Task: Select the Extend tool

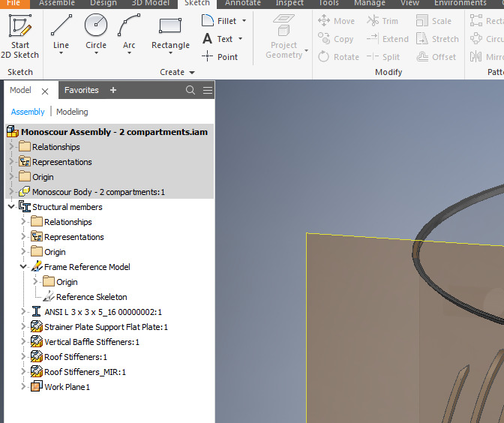Action: (x=388, y=39)
